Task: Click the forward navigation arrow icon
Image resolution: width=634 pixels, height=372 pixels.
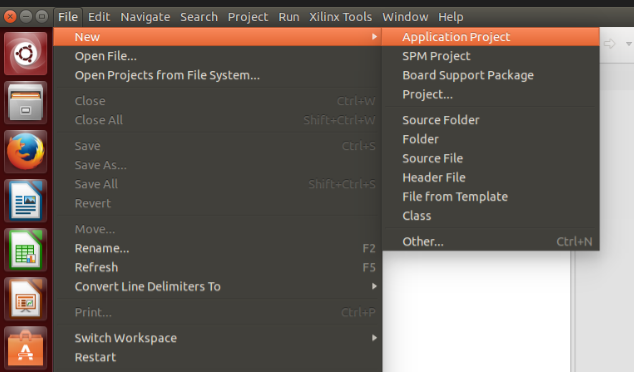Action: click(609, 44)
